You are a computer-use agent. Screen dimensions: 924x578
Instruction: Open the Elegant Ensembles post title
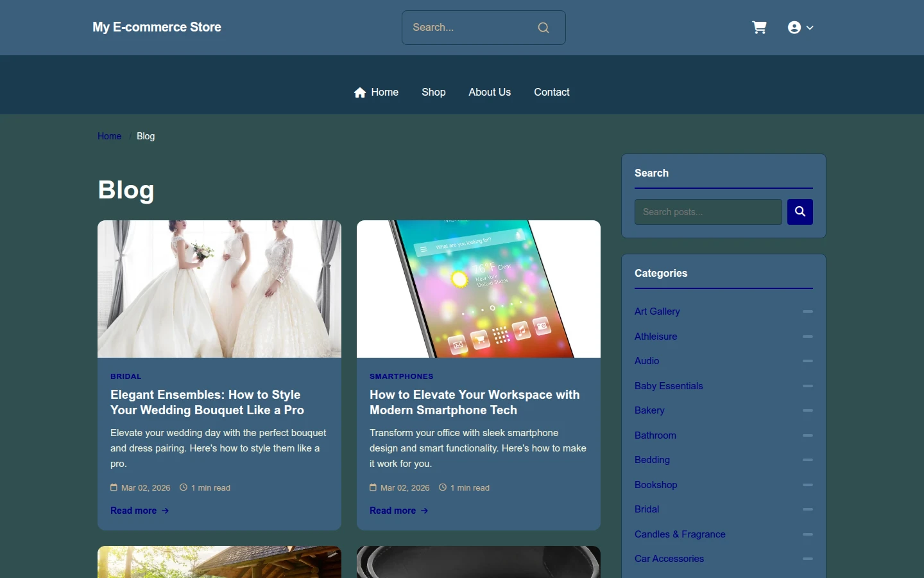click(207, 403)
